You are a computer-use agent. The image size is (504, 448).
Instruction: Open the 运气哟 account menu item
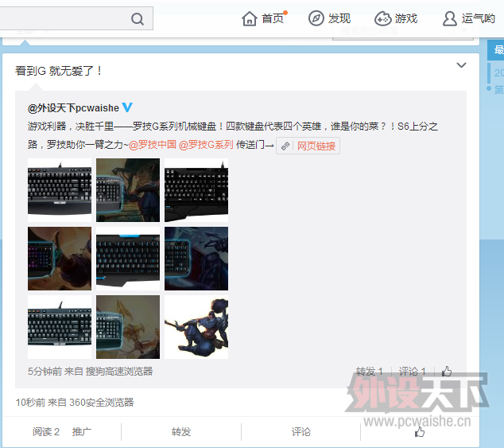478,18
